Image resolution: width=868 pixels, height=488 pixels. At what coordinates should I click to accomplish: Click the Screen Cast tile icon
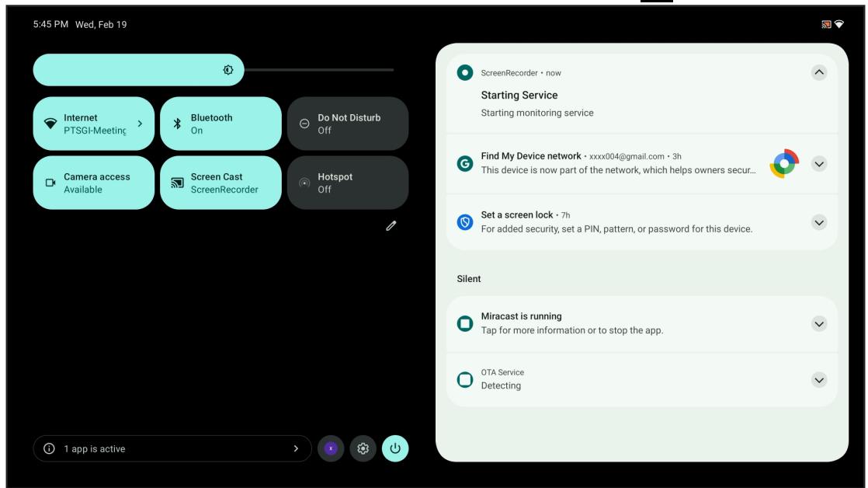tap(177, 183)
